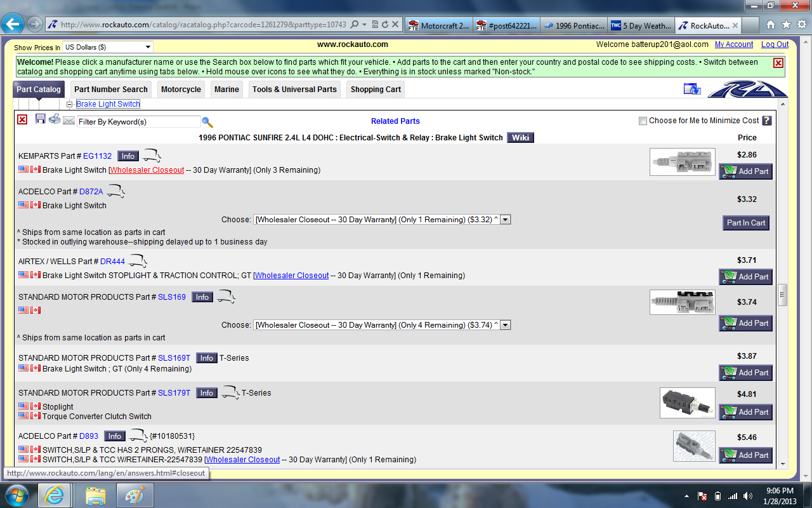Enable Choose for Me to Minimize Cost checkbox
812x508 pixels.
643,121
